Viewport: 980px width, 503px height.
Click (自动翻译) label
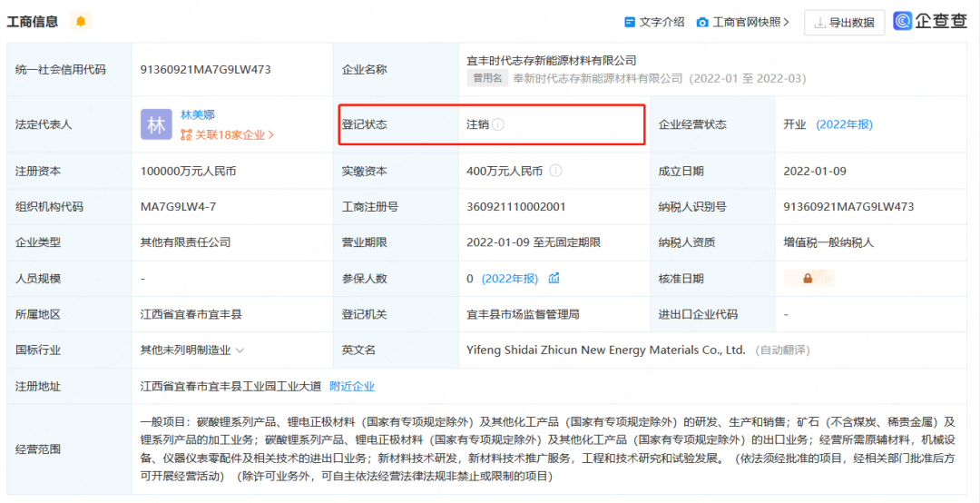tap(782, 350)
